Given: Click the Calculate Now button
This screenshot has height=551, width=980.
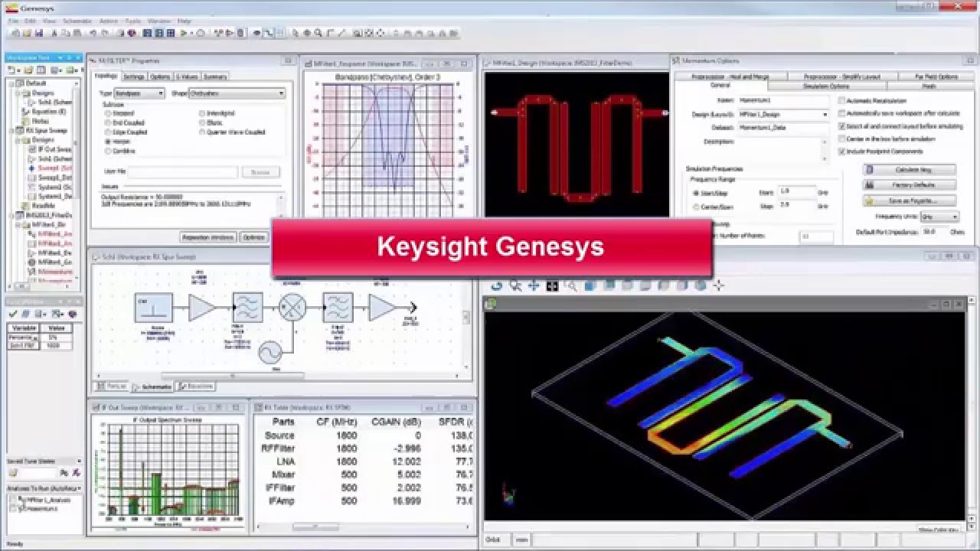Looking at the screenshot, I should (x=910, y=169).
